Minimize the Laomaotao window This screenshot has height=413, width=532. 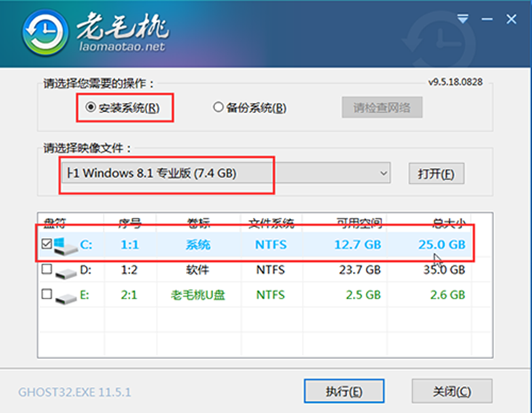click(x=487, y=19)
